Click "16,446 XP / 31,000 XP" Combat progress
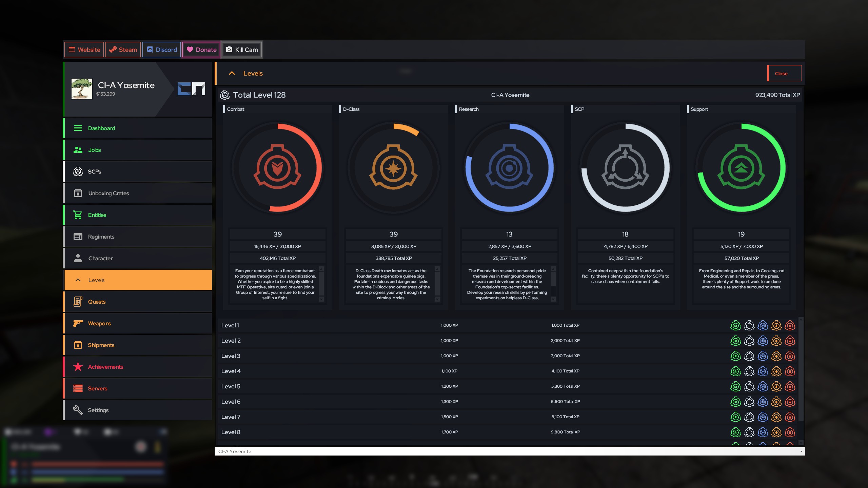Image resolution: width=868 pixels, height=488 pixels. pos(277,246)
